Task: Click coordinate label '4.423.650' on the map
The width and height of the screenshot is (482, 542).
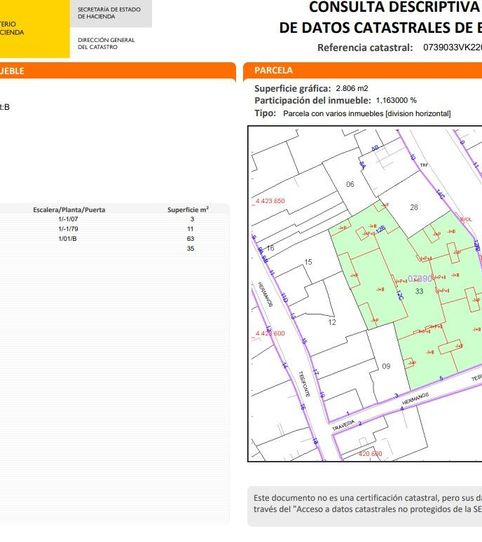Action: 270,201
